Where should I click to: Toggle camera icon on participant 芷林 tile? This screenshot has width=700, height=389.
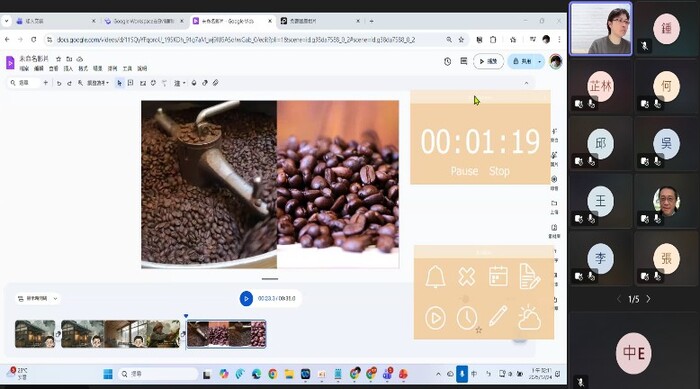[x=579, y=104]
